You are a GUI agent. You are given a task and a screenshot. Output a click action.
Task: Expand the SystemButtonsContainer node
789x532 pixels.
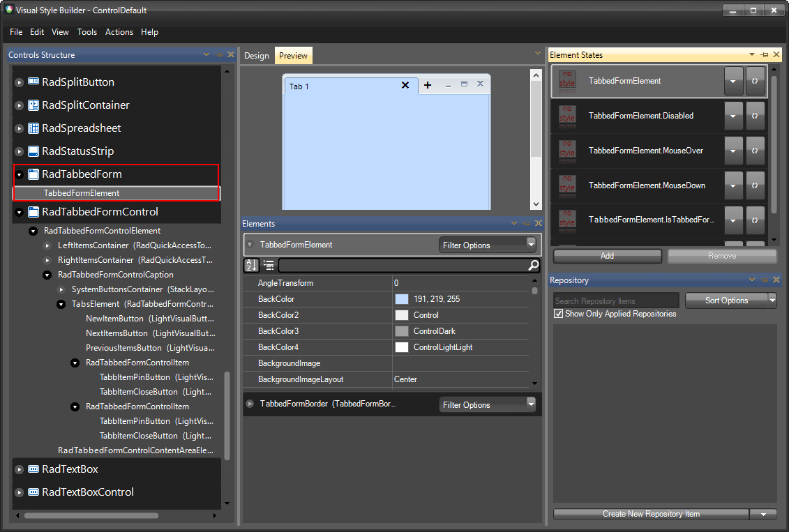pyautogui.click(x=61, y=289)
